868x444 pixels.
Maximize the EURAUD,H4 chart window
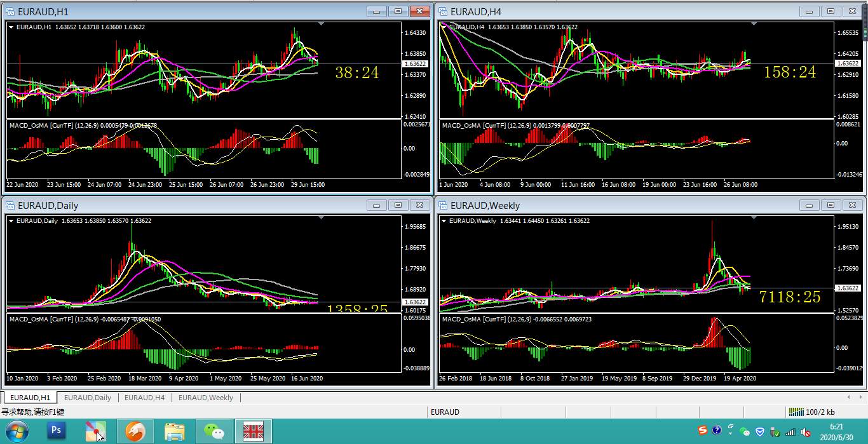[831, 11]
